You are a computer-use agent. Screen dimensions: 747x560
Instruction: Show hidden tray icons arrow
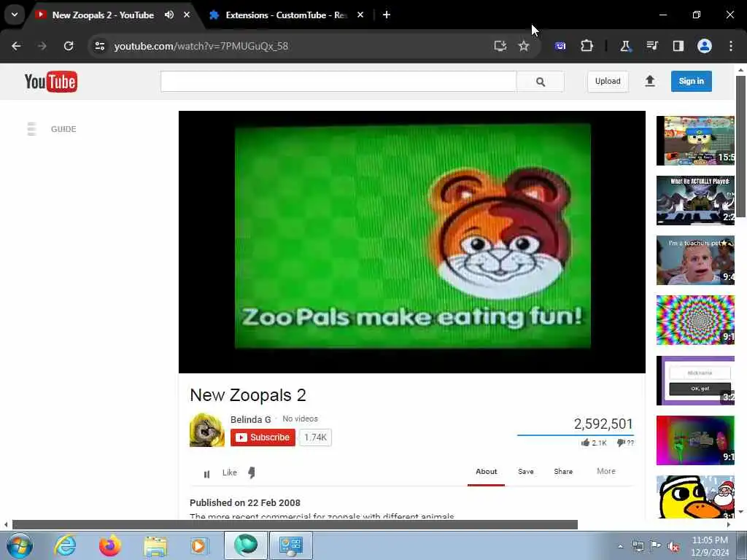pos(620,547)
